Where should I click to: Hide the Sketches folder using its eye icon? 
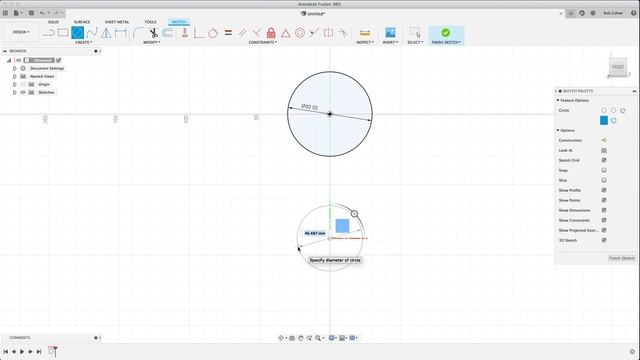23,92
